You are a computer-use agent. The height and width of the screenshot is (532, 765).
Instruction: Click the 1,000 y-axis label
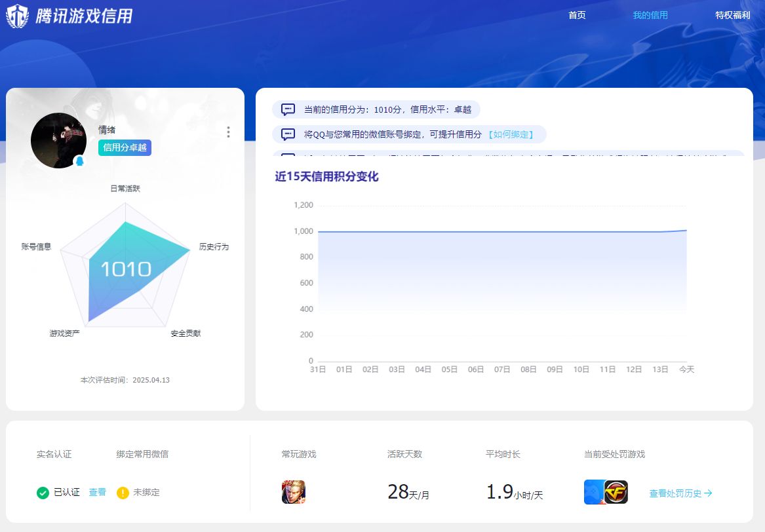[x=304, y=231]
